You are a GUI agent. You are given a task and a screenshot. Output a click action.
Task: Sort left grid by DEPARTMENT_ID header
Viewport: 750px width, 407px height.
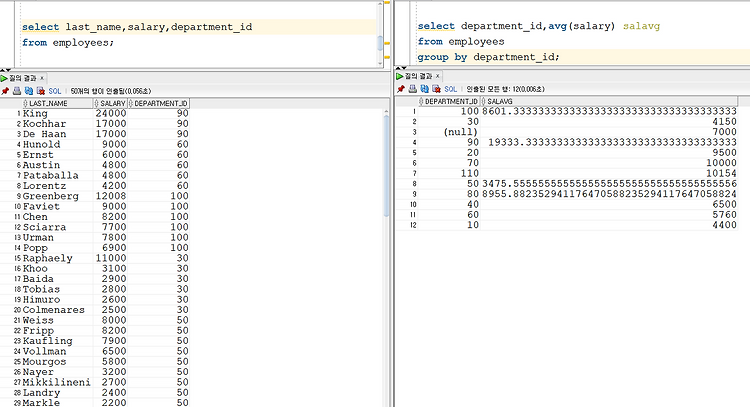[x=158, y=103]
